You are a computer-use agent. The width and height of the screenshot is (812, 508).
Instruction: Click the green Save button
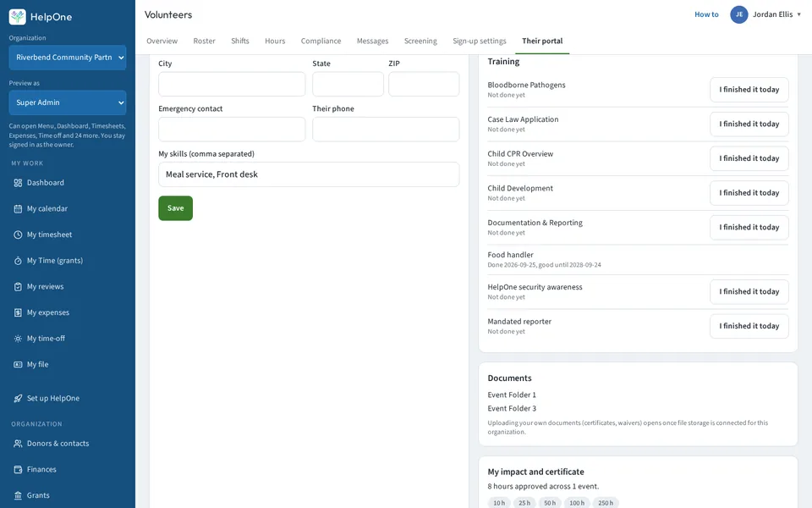[x=176, y=208]
